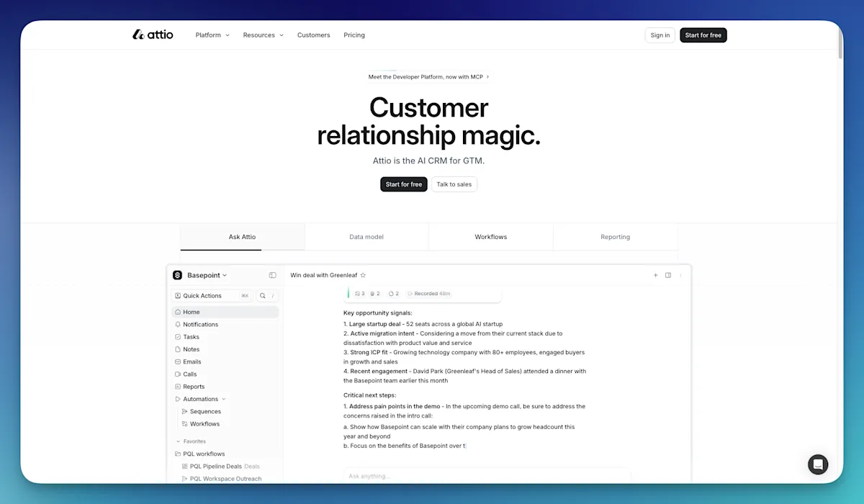Open Quick Actions
864x504 pixels.
pyautogui.click(x=212, y=296)
